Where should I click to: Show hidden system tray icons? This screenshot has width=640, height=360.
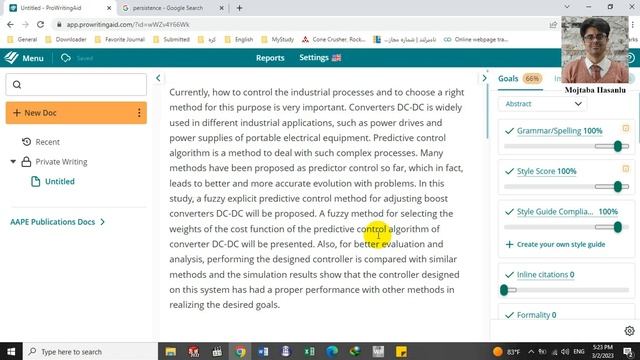click(x=531, y=351)
